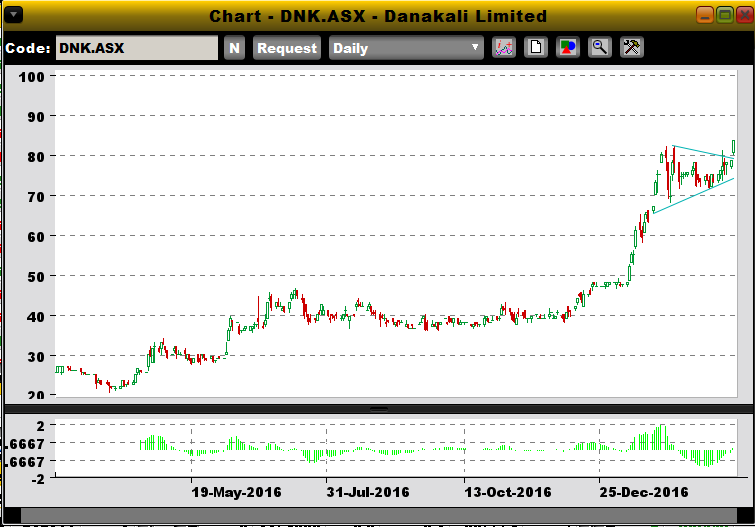Click the 31-Jul-2016 date label
Image resolution: width=755 pixels, height=527 pixels.
368,492
